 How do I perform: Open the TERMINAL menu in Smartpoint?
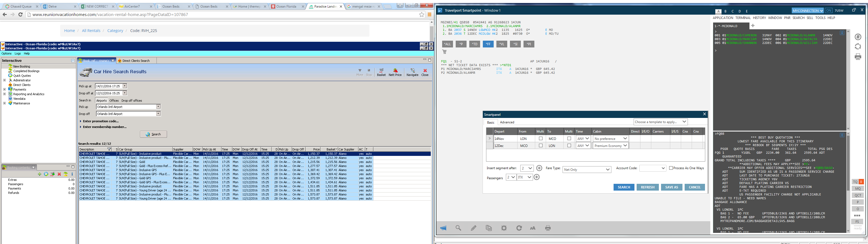tap(743, 18)
